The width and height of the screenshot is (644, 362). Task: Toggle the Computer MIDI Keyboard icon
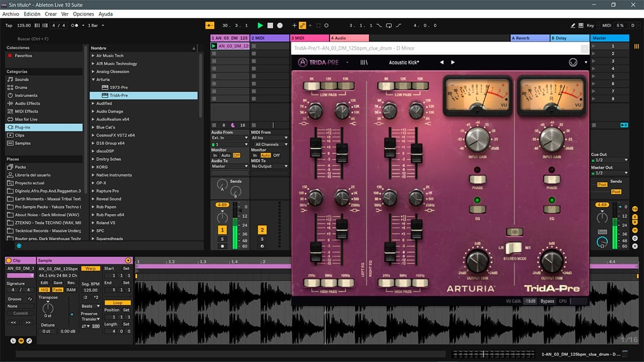point(581,25)
